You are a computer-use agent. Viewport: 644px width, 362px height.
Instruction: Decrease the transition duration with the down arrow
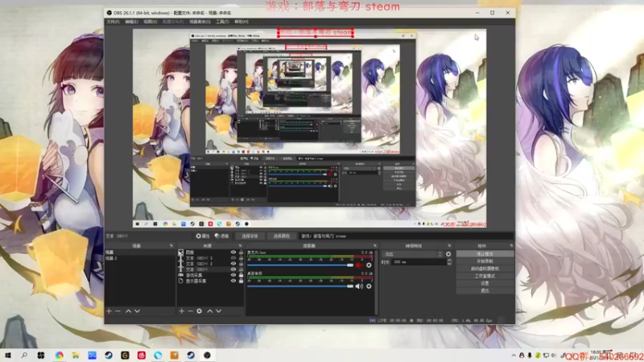tap(449, 264)
